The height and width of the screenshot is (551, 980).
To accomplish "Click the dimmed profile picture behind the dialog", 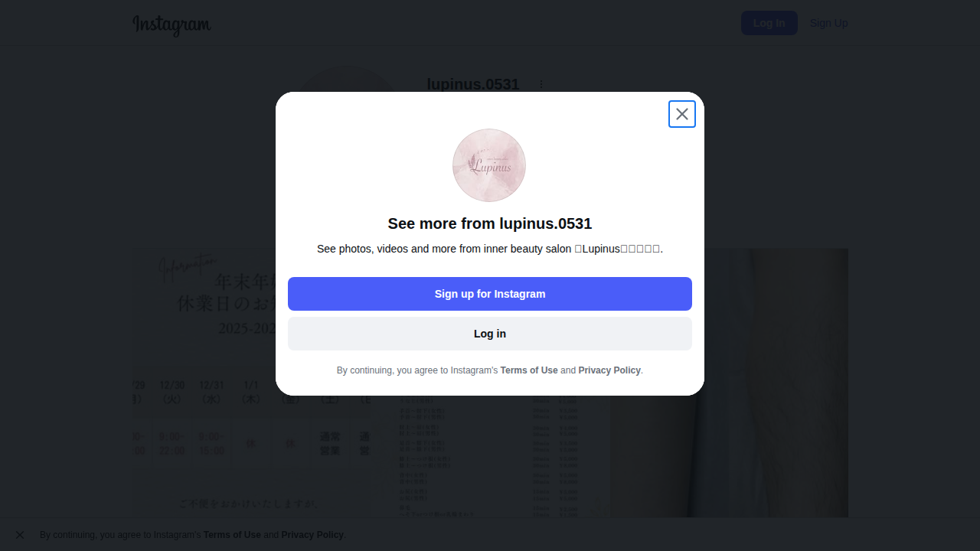I will click(345, 80).
